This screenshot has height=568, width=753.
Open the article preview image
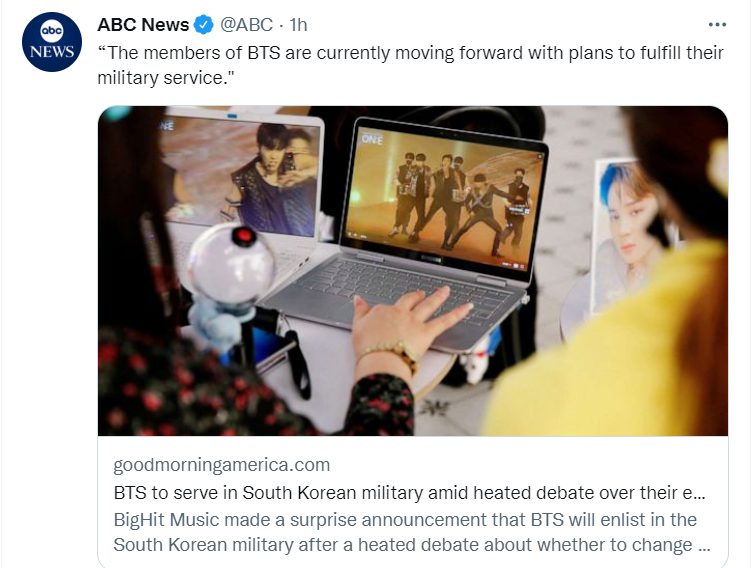click(413, 271)
